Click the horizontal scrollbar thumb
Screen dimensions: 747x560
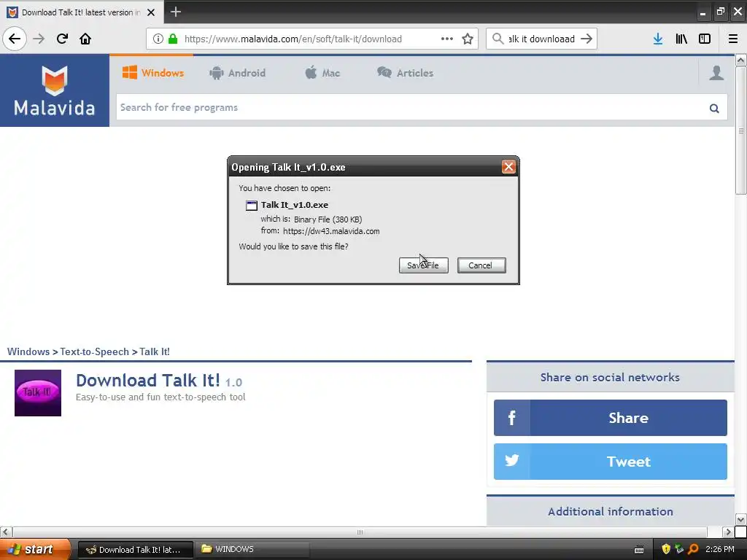point(360,532)
